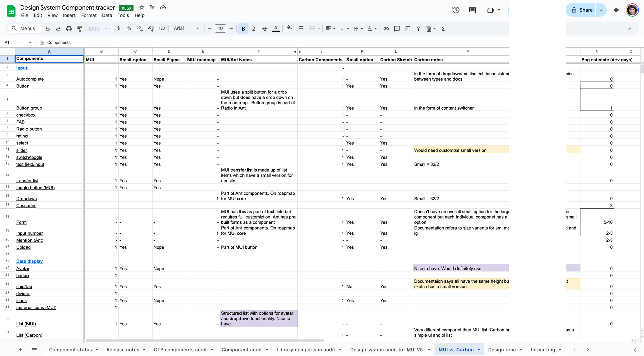Click the Share button

(x=582, y=10)
